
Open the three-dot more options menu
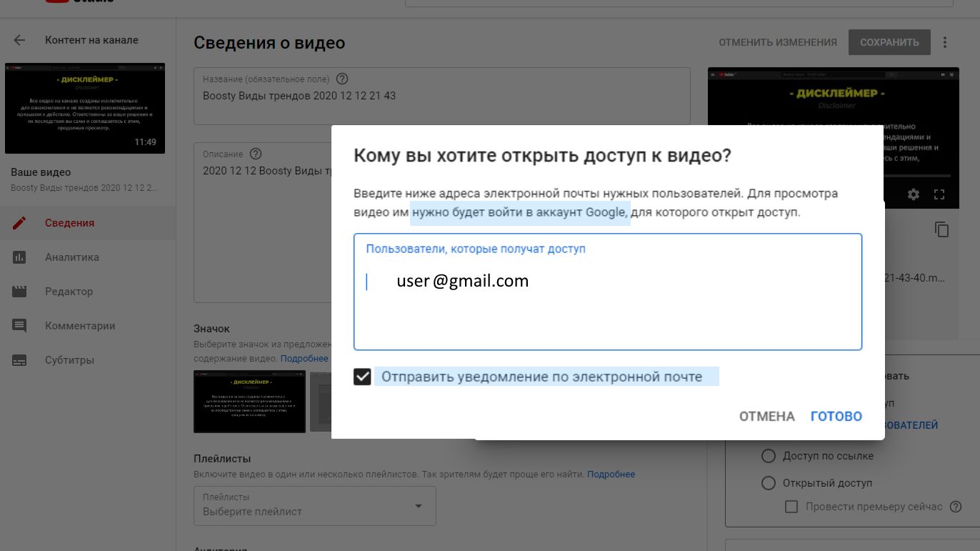(945, 42)
